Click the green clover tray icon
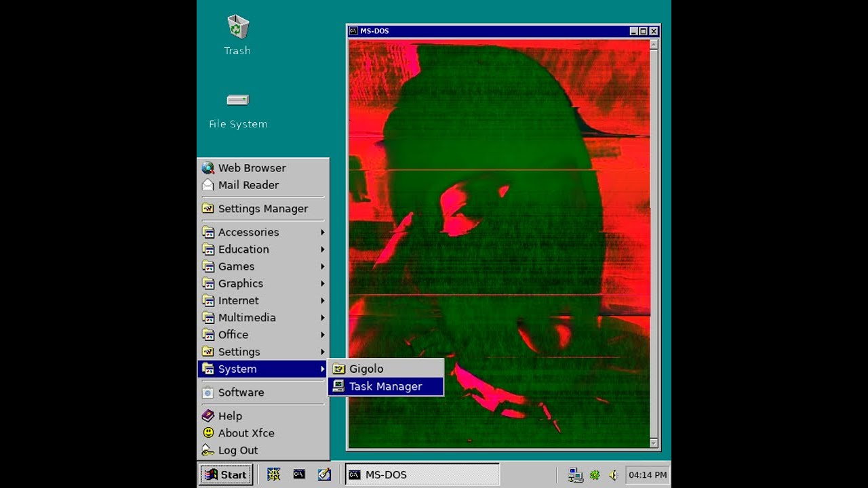Screen dimensions: 868x488 [x=595, y=475]
